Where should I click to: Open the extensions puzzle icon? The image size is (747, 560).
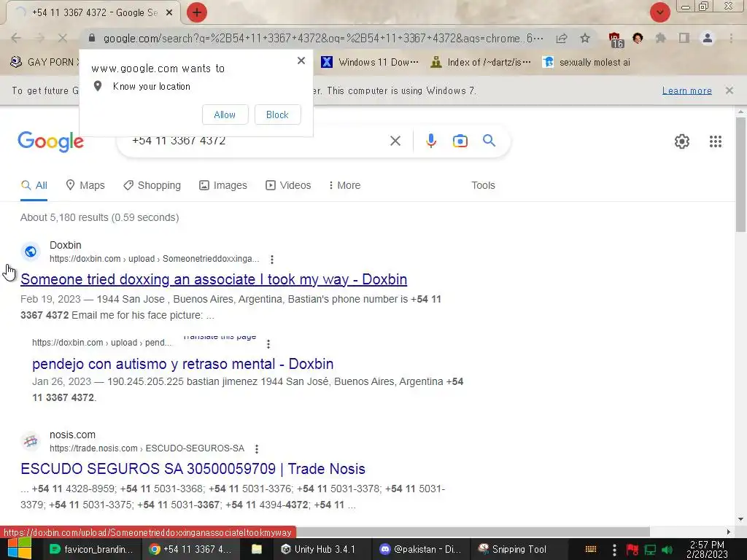tap(661, 38)
